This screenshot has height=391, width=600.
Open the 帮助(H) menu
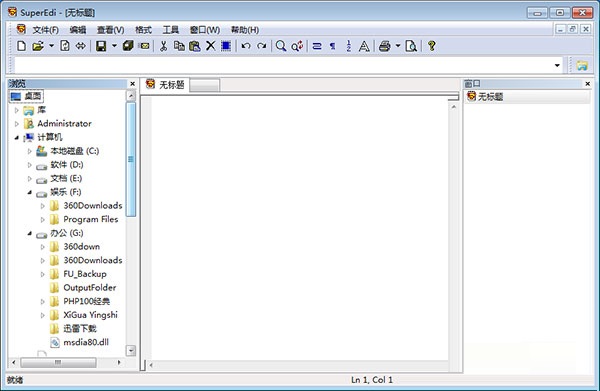coord(245,30)
